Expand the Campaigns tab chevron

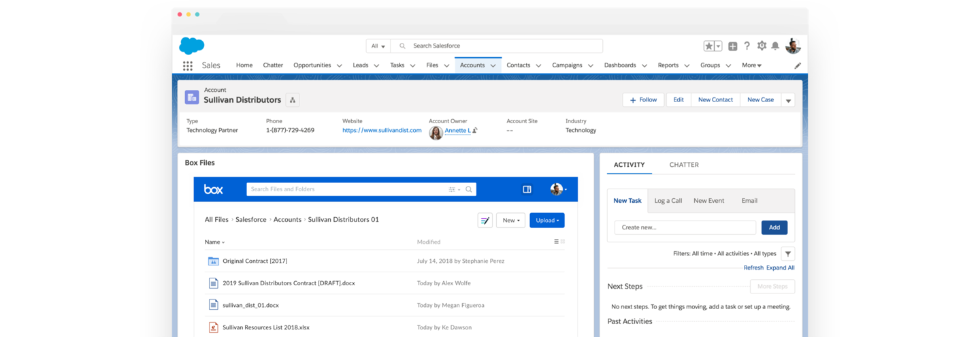click(x=590, y=65)
